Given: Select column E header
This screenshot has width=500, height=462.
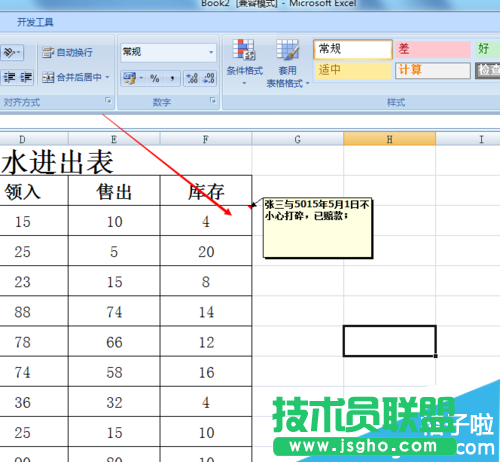Looking at the screenshot, I should 114,139.
